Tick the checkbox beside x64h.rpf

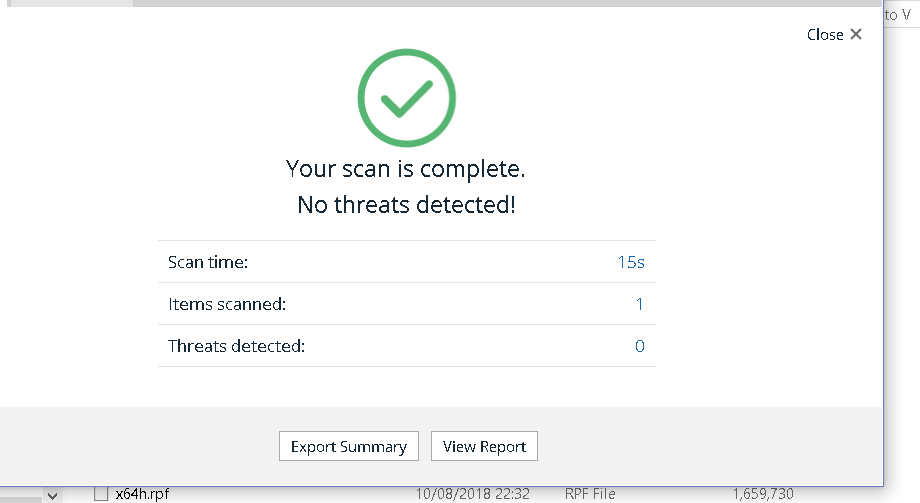pyautogui.click(x=100, y=494)
